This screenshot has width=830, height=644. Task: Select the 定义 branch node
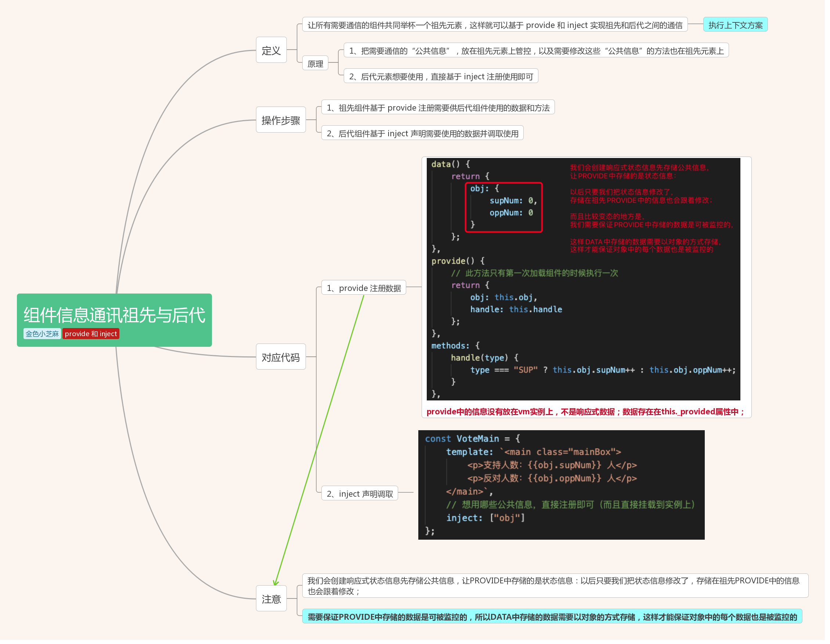[271, 50]
